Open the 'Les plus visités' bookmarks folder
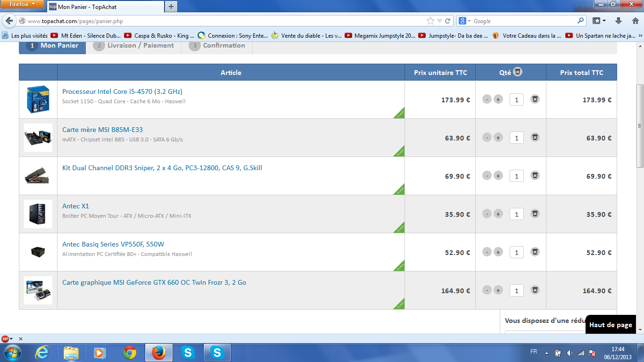The width and height of the screenshot is (644, 362). pyautogui.click(x=25, y=35)
